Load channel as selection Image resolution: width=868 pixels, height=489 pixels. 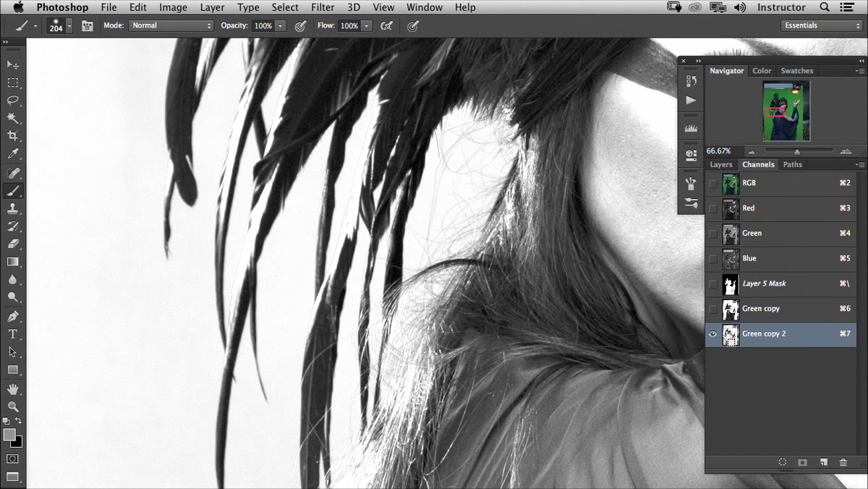[783, 462]
